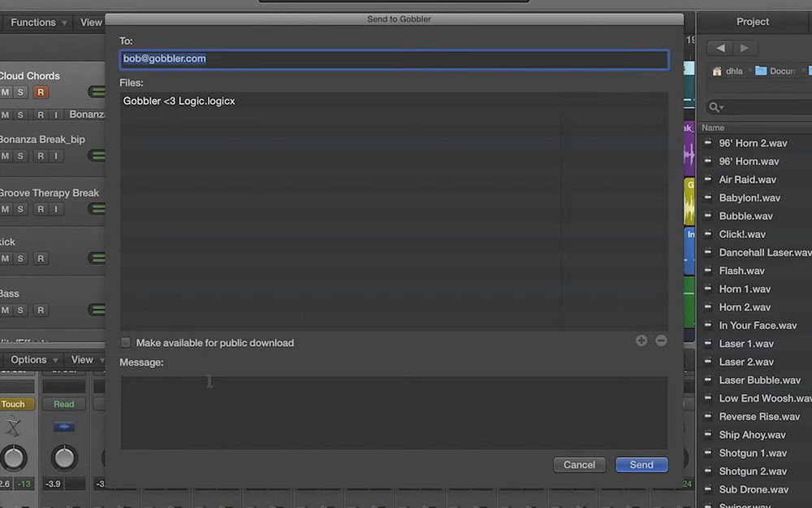Click the blue stereo icon under Read

click(63, 428)
